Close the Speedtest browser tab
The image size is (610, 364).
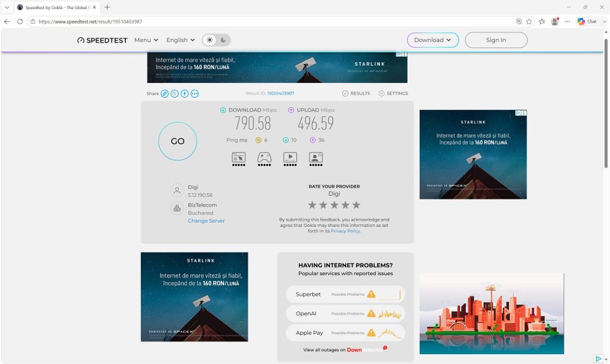[94, 7]
